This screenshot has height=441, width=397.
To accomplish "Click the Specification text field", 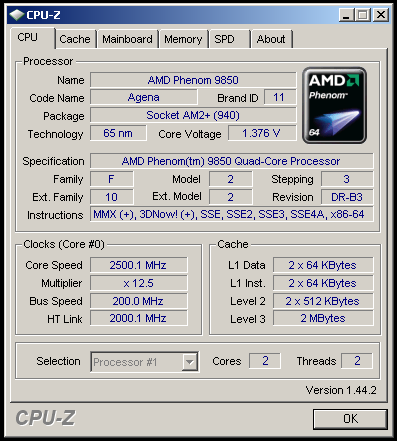I will (232, 161).
